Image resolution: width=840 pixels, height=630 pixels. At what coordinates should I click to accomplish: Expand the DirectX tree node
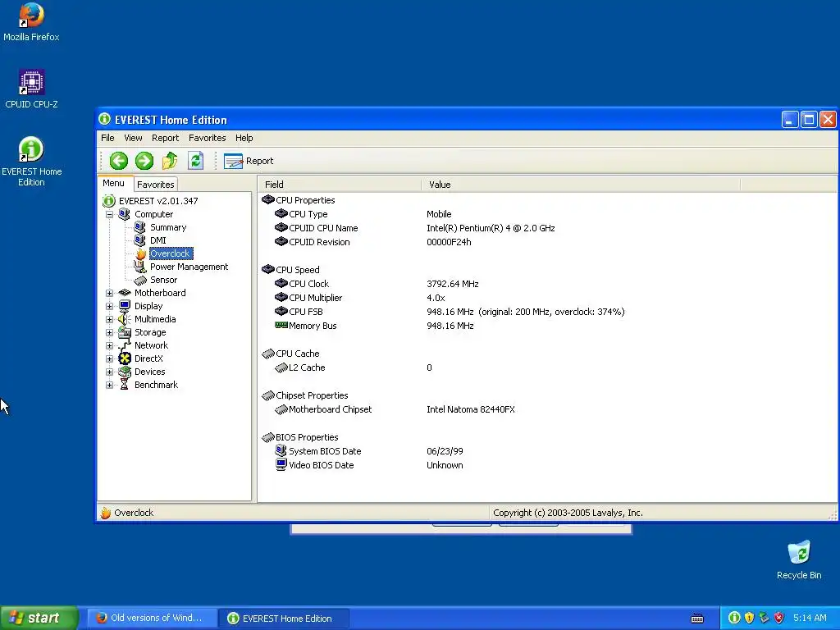(109, 359)
